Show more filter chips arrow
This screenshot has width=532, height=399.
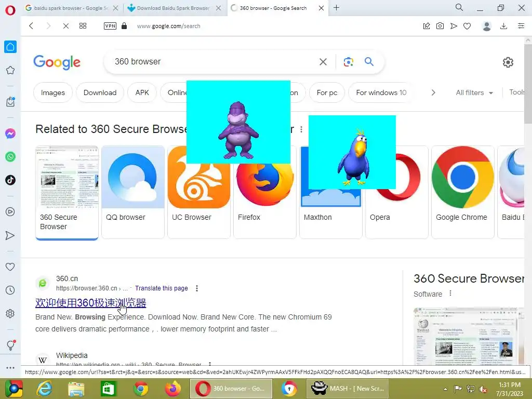[x=433, y=92]
